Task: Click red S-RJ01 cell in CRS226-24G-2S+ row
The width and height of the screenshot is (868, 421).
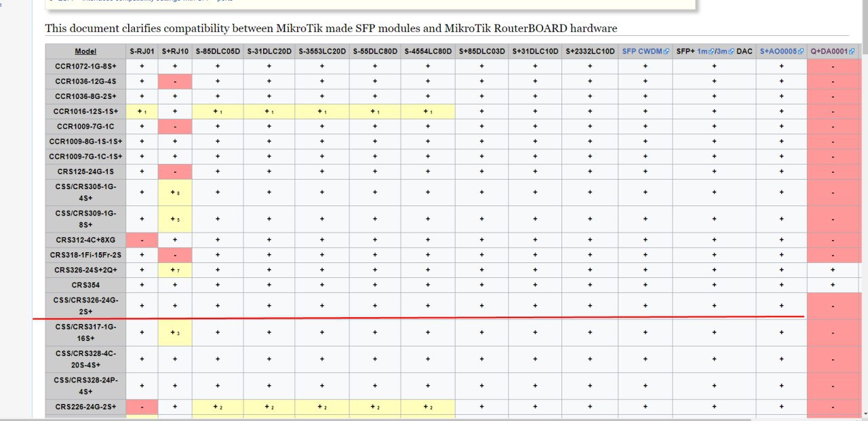Action: tap(142, 407)
